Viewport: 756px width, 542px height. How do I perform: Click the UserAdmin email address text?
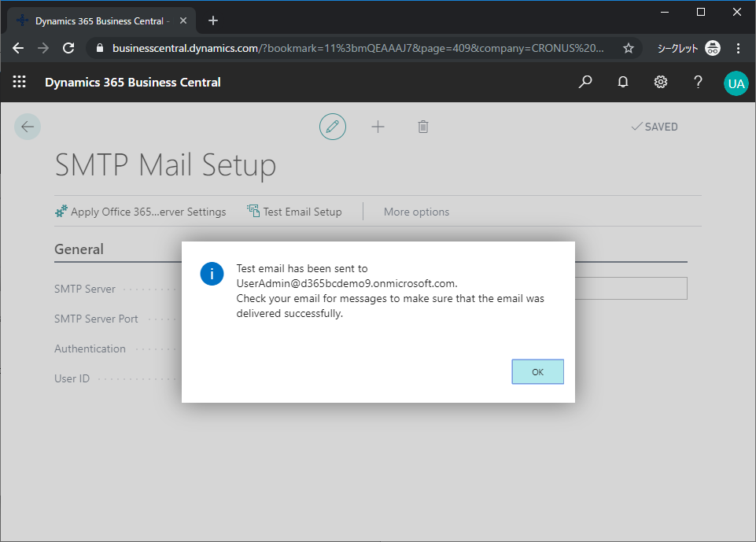click(345, 283)
